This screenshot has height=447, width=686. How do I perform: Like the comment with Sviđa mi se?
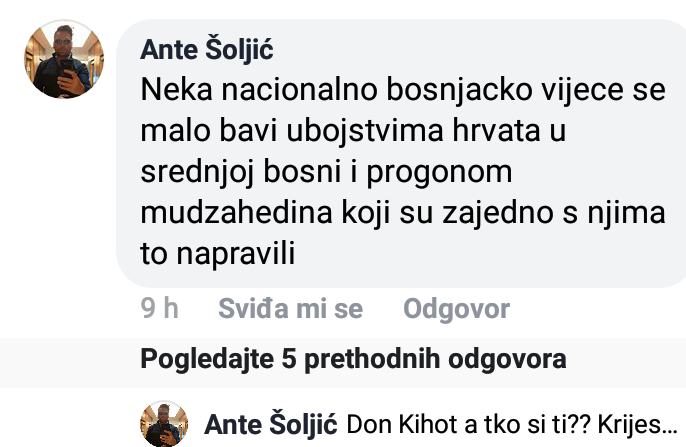click(x=290, y=308)
